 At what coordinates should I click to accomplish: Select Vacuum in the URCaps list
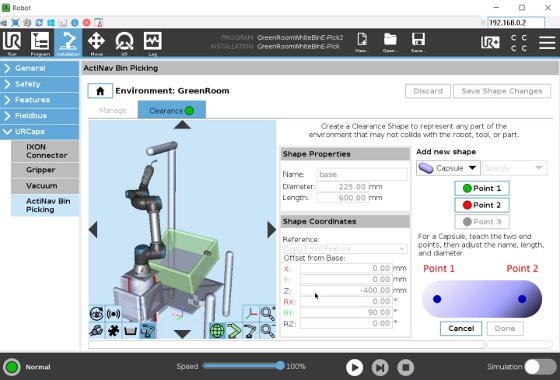pos(45,186)
